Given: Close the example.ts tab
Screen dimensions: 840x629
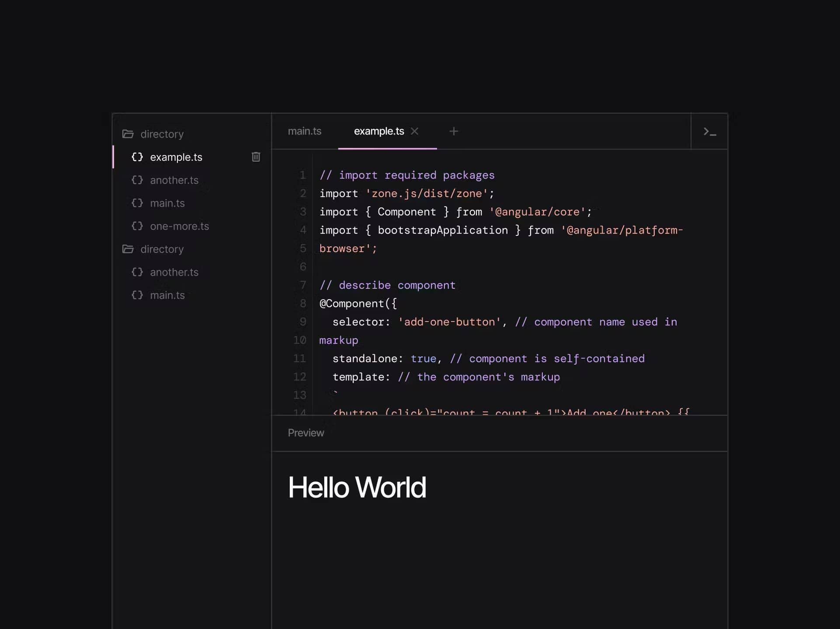Looking at the screenshot, I should click(415, 131).
